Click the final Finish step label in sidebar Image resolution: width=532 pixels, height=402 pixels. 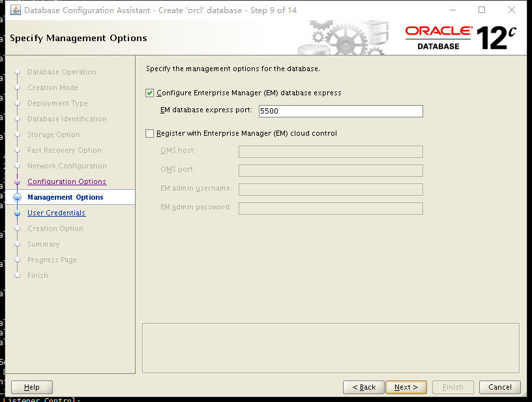pos(38,275)
